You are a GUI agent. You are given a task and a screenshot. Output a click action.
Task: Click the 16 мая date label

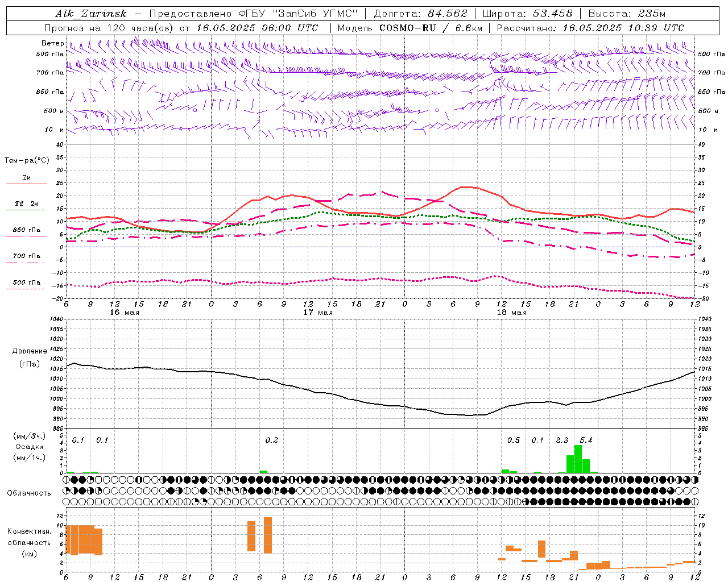124,313
